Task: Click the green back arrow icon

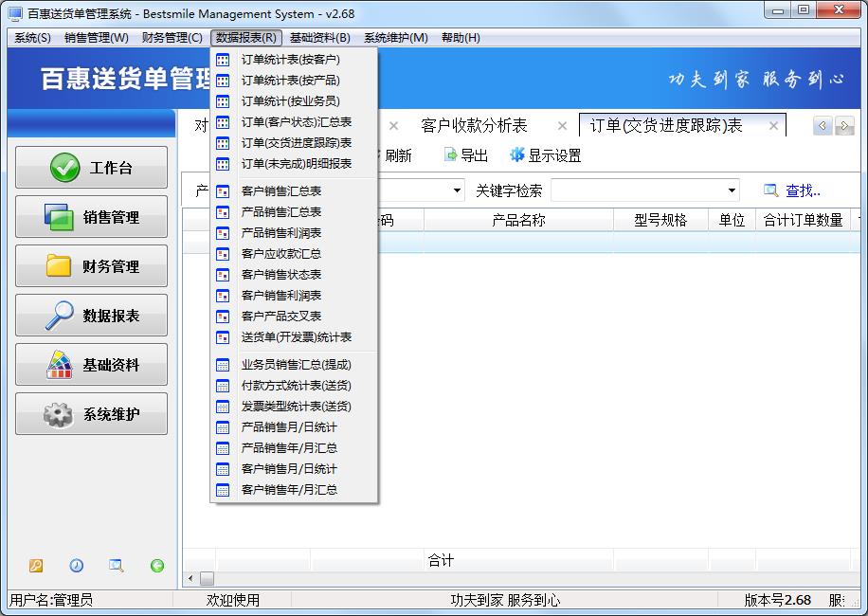Action: (157, 566)
